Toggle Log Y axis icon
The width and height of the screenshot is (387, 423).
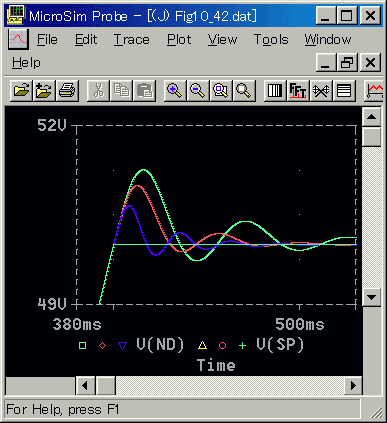point(344,90)
